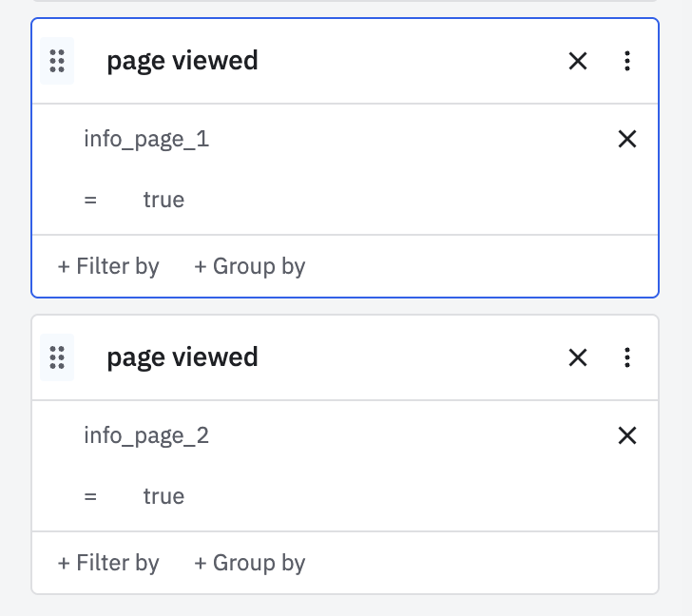The width and height of the screenshot is (692, 616).
Task: Open more options for second page viewed event
Action: pyautogui.click(x=627, y=357)
